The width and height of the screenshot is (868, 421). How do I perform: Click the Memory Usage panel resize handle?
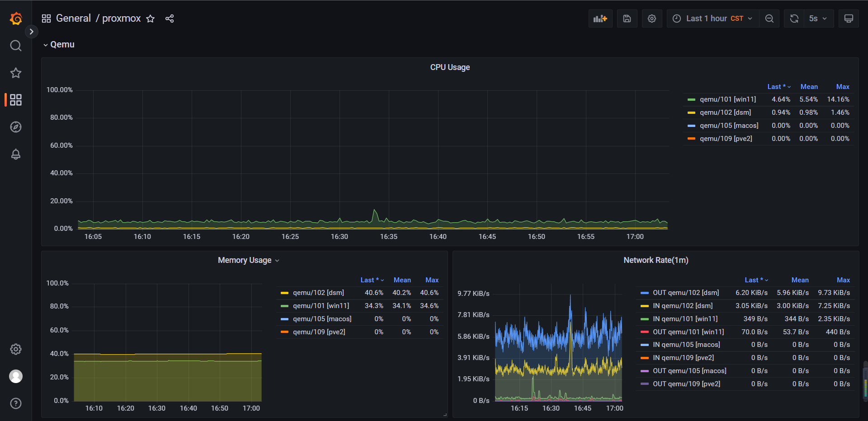(x=445, y=415)
